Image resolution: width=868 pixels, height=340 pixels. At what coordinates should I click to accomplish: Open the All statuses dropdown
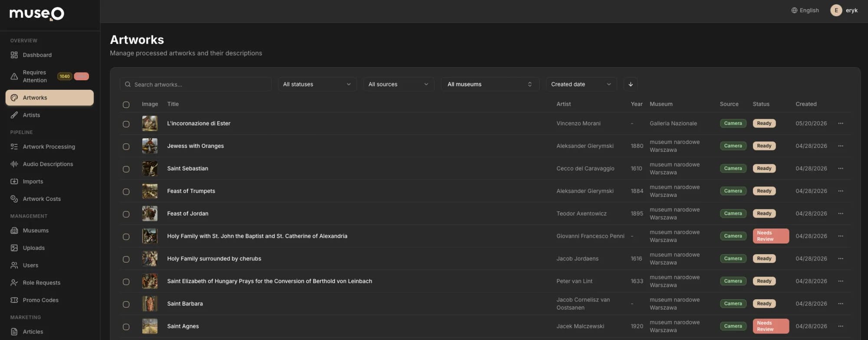coord(317,84)
